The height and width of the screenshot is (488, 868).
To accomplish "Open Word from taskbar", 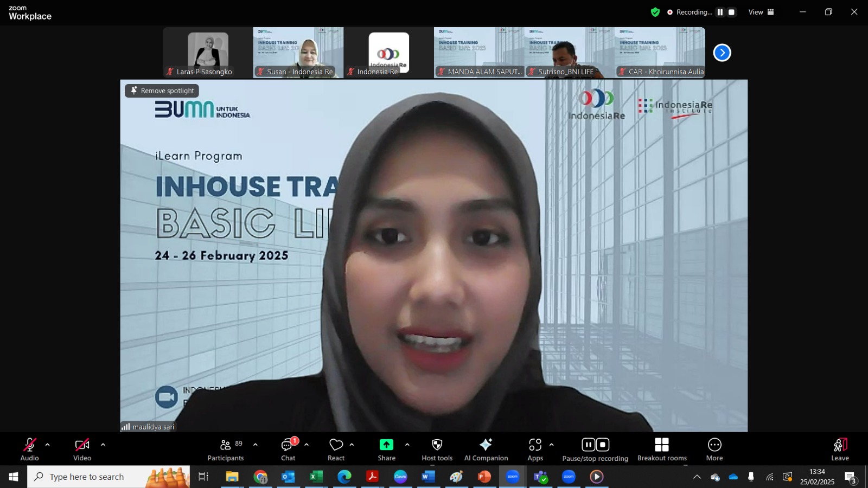I will (x=428, y=477).
